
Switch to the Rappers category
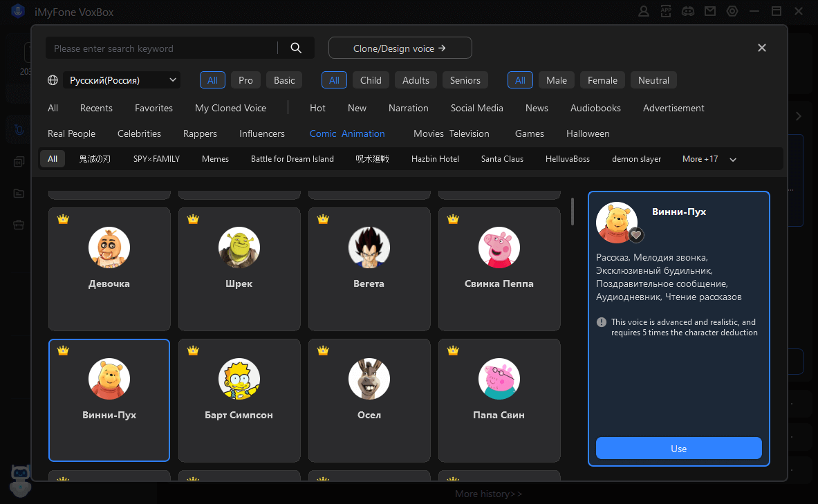(200, 133)
